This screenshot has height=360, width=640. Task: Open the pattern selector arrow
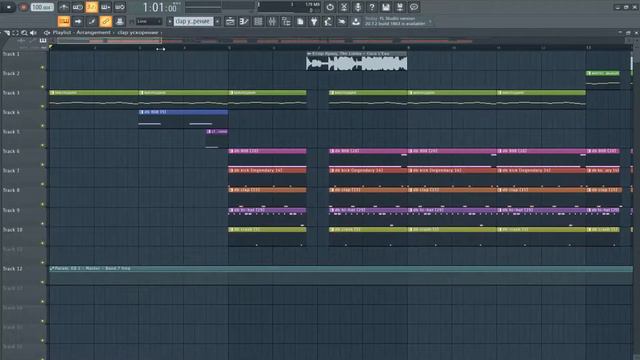coord(170,21)
